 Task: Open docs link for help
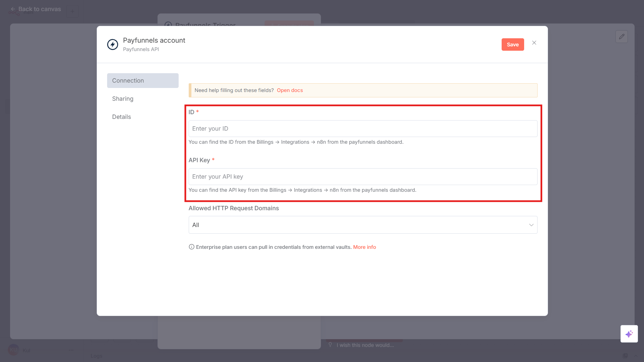(290, 90)
